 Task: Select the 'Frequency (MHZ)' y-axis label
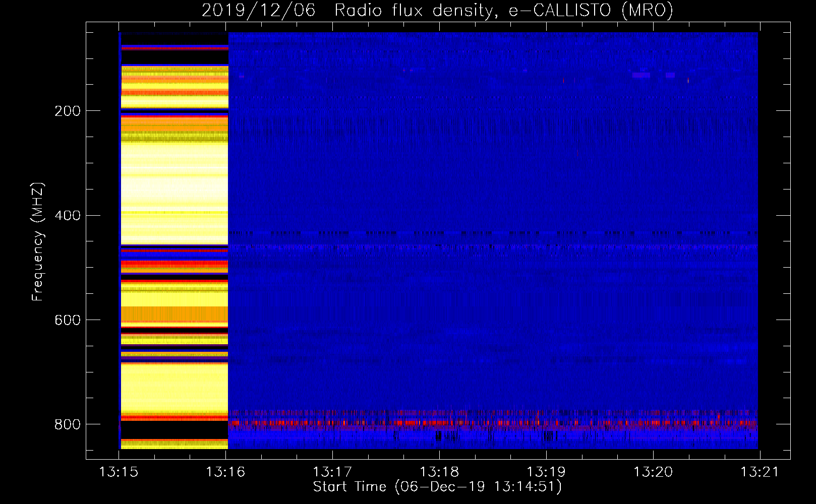pyautogui.click(x=38, y=241)
